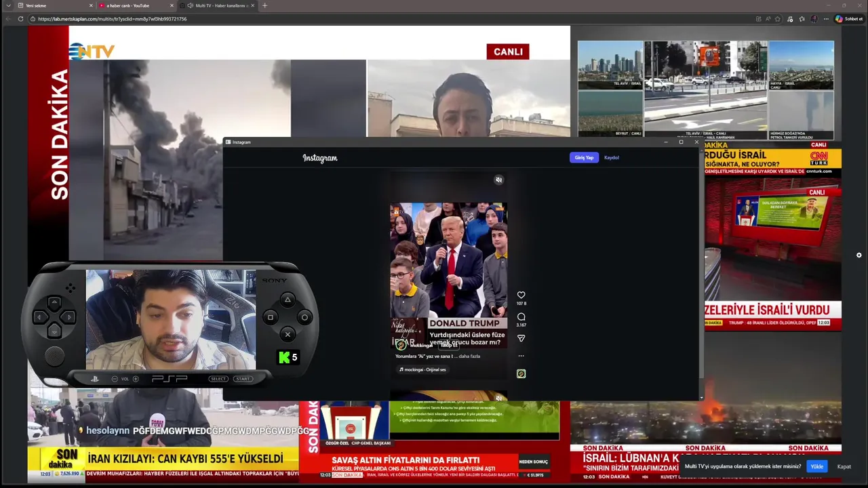Viewport: 868px width, 488px height.
Task: Open comments on the Instagram reel
Action: click(x=521, y=317)
